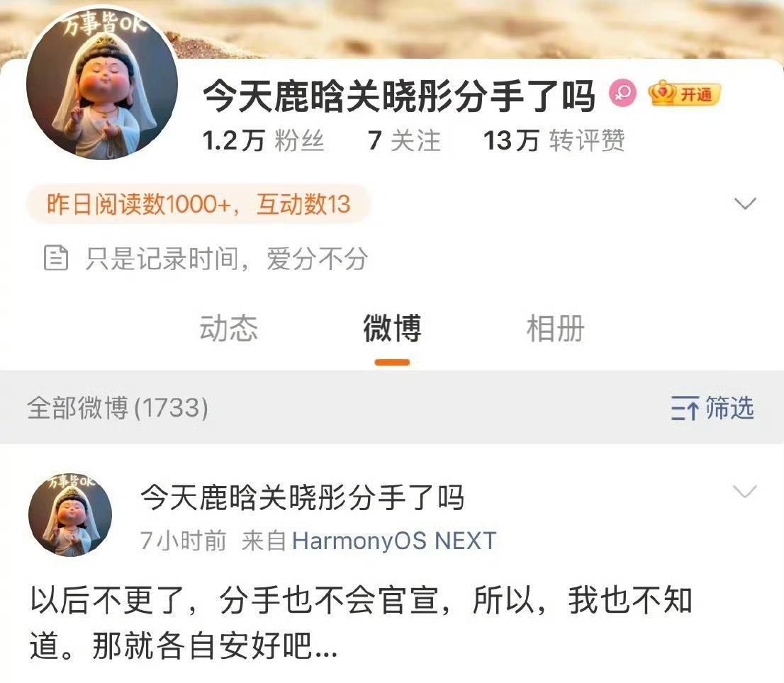Expand the post options chevron menu
The image size is (784, 683).
[745, 492]
